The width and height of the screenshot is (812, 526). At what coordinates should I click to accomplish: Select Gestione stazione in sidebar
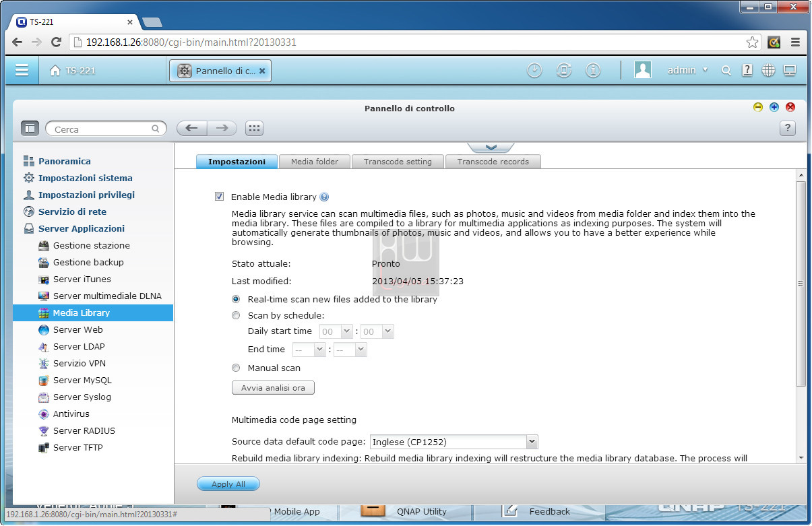pyautogui.click(x=92, y=245)
